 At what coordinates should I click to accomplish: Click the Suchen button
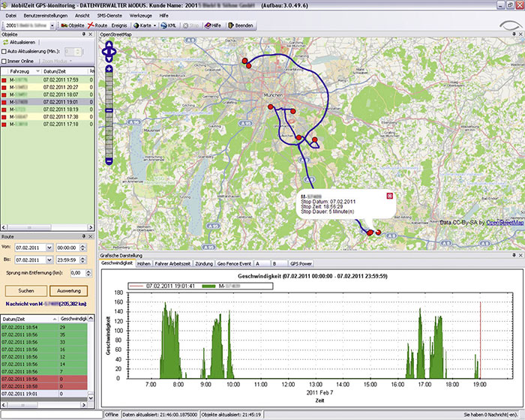point(26,291)
